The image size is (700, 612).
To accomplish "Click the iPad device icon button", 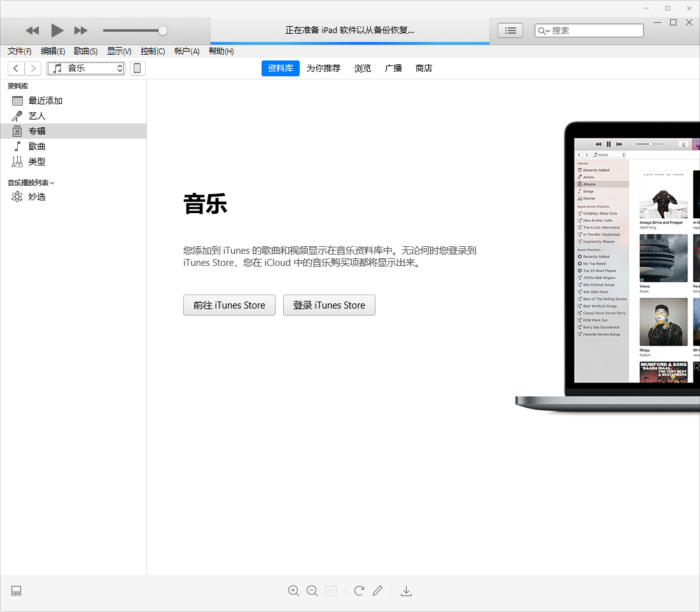I will [x=137, y=68].
